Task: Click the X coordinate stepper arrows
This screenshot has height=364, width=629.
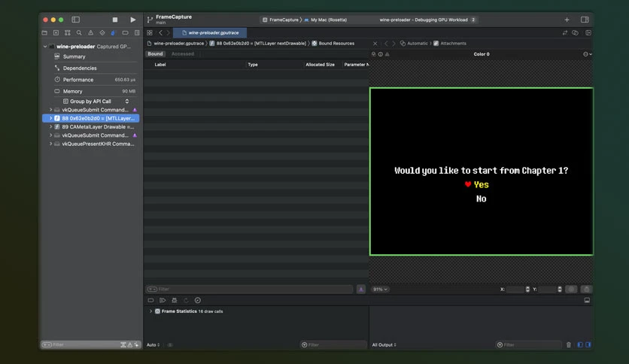Action: click(x=527, y=290)
